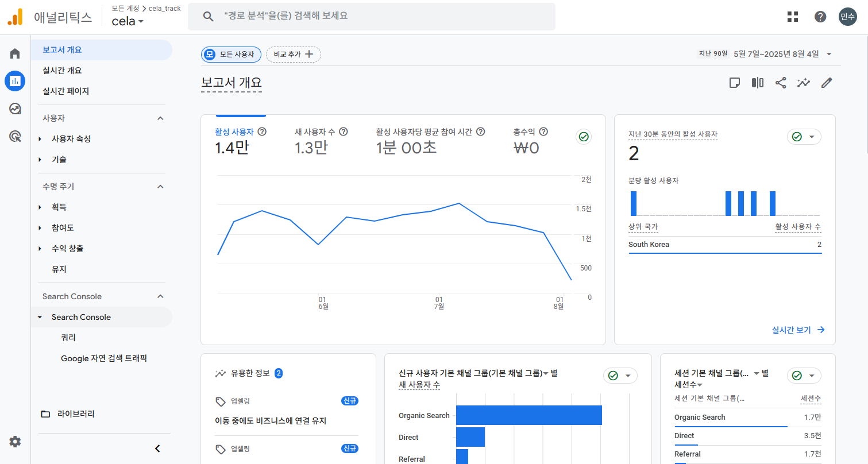Image resolution: width=868 pixels, height=464 pixels.
Task: Open the Admin settings gear icon
Action: pyautogui.click(x=15, y=442)
